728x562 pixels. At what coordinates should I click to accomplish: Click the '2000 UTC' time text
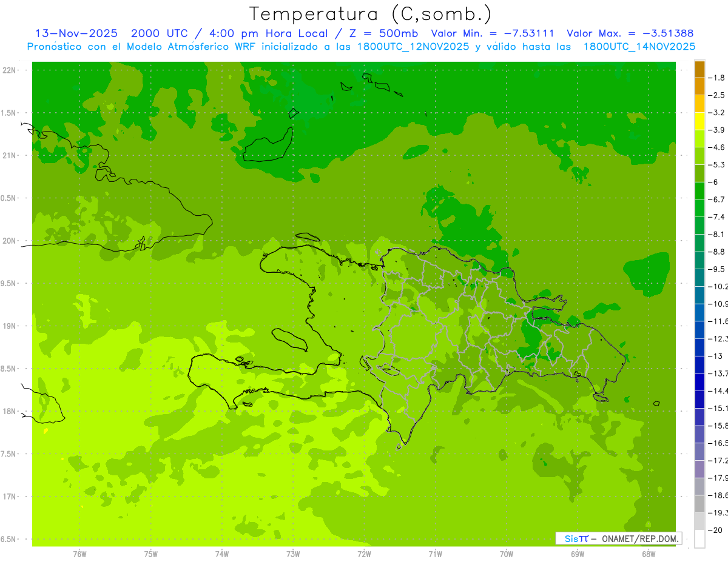(161, 33)
